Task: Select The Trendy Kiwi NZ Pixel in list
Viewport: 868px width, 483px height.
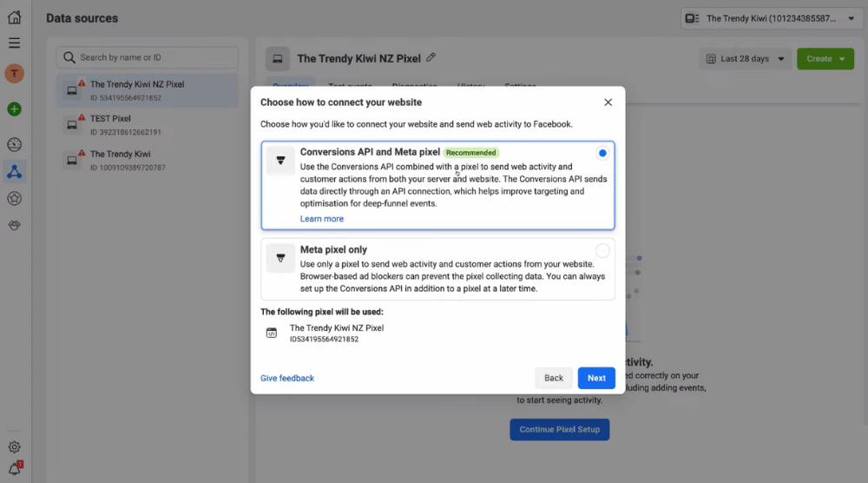Action: click(148, 90)
